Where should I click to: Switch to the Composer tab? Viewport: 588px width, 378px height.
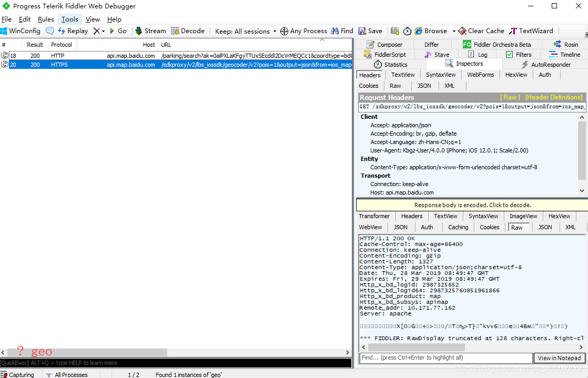pyautogui.click(x=384, y=45)
